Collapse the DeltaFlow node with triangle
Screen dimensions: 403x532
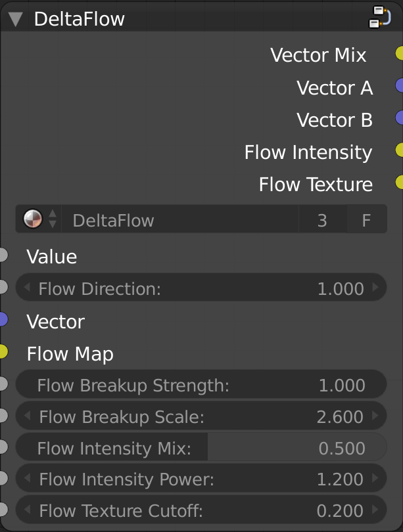coord(16,19)
